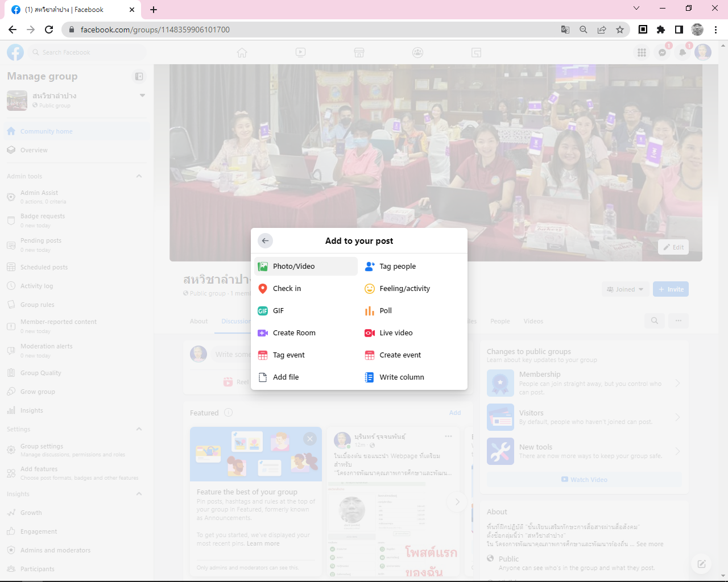Image resolution: width=728 pixels, height=582 pixels.
Task: Pick the GIF option
Action: point(307,310)
